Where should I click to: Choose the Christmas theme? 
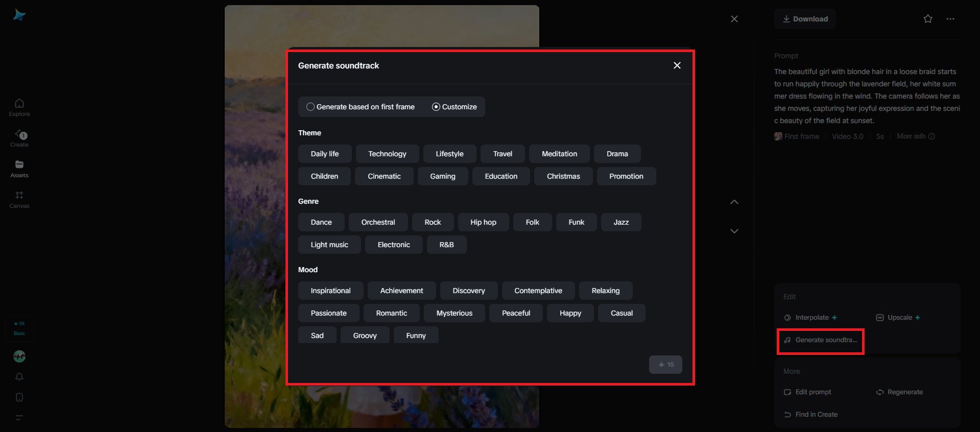point(563,176)
